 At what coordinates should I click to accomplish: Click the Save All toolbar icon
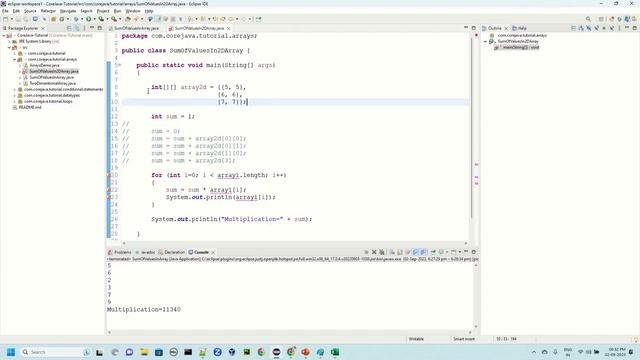(x=26, y=19)
